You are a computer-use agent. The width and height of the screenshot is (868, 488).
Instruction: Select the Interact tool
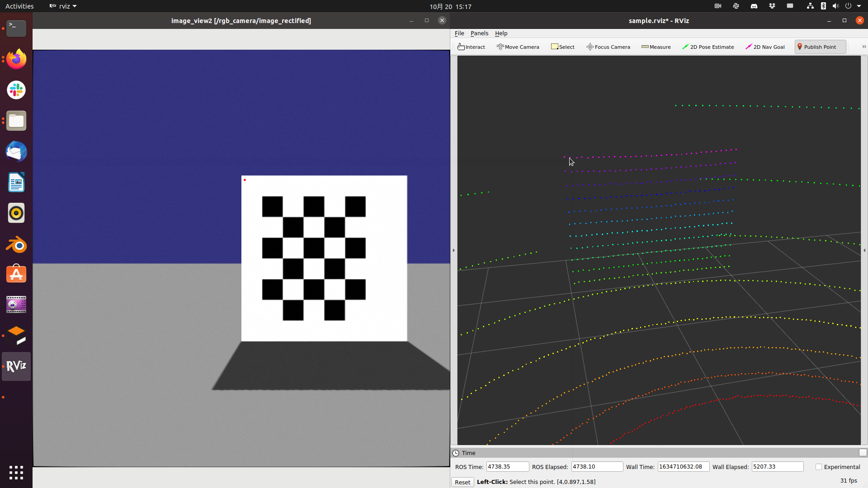click(471, 47)
